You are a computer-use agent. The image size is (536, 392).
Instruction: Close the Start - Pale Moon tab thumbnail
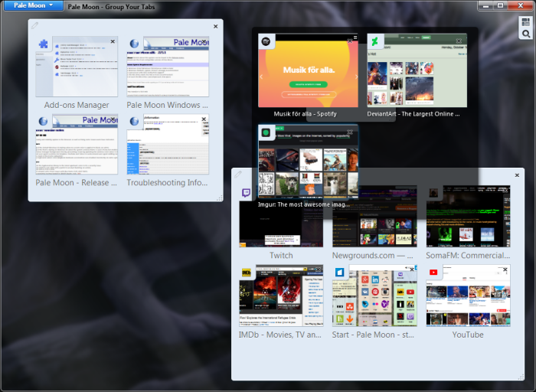point(412,269)
